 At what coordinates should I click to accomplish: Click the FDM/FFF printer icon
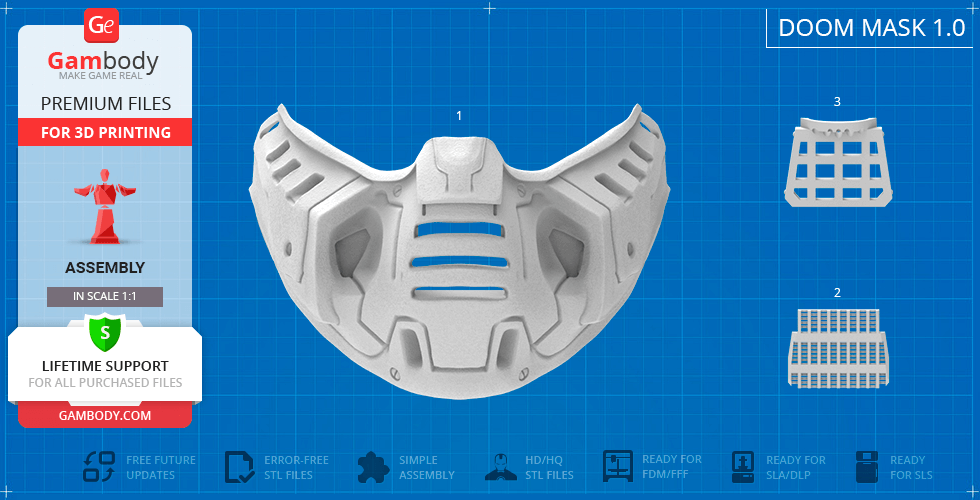click(618, 467)
